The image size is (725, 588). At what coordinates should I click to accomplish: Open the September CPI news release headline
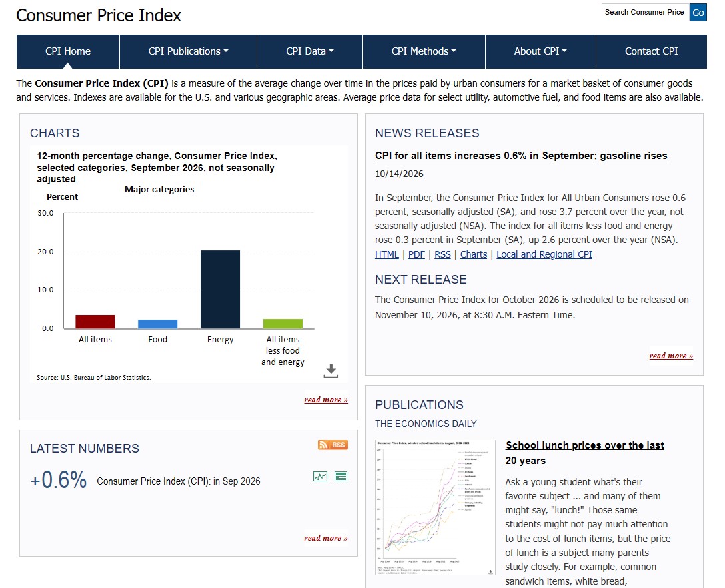click(x=521, y=156)
